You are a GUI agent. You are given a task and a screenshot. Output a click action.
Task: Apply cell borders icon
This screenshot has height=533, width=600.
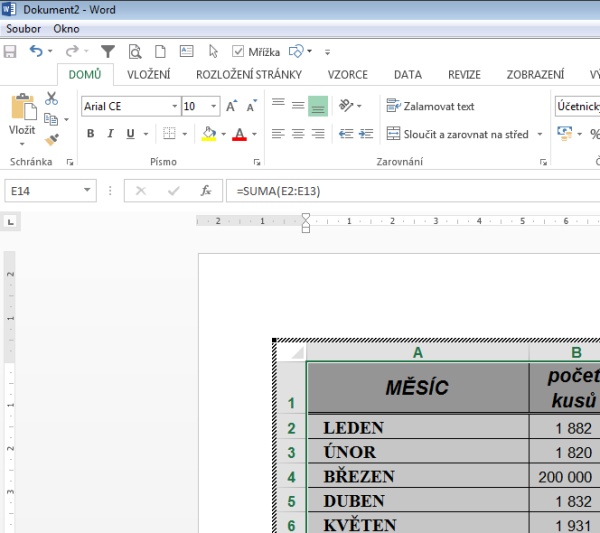point(169,134)
